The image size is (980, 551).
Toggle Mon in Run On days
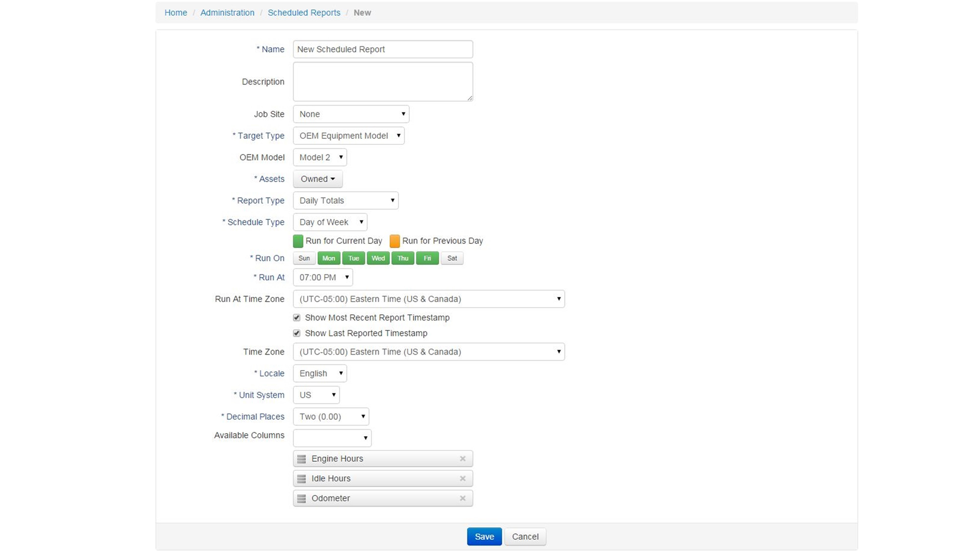click(329, 258)
